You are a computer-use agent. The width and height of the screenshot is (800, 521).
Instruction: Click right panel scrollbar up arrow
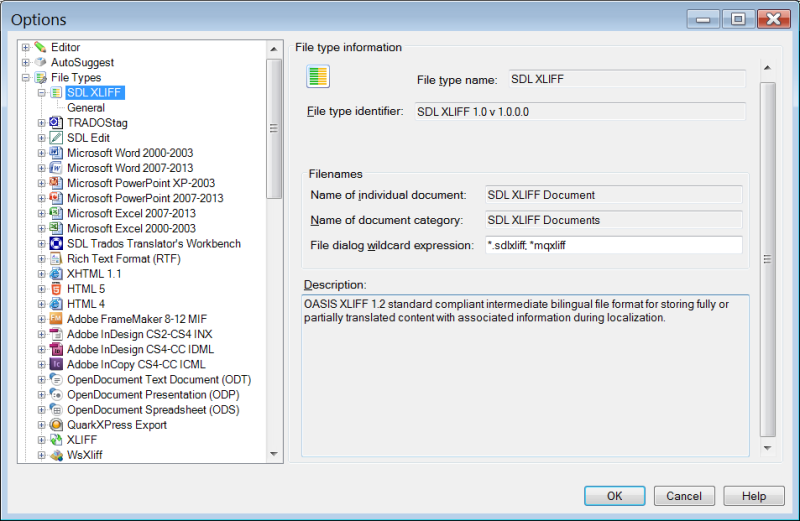pyautogui.click(x=767, y=67)
